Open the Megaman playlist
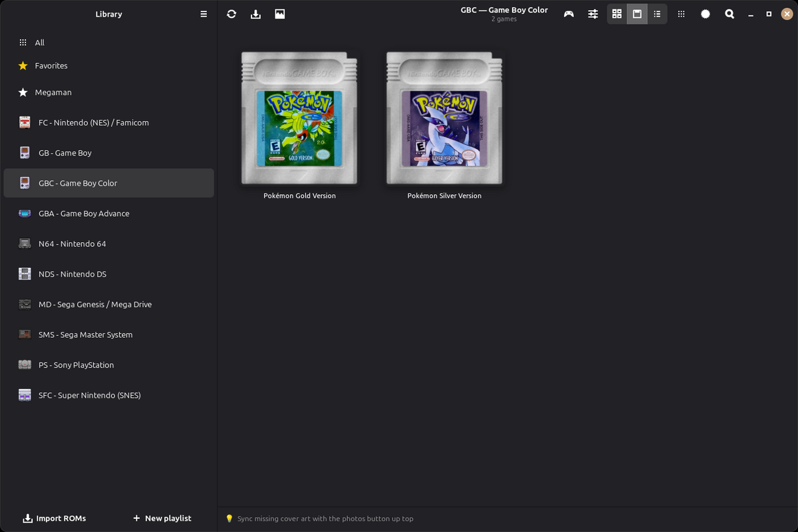Viewport: 798px width, 532px height. pos(108,92)
